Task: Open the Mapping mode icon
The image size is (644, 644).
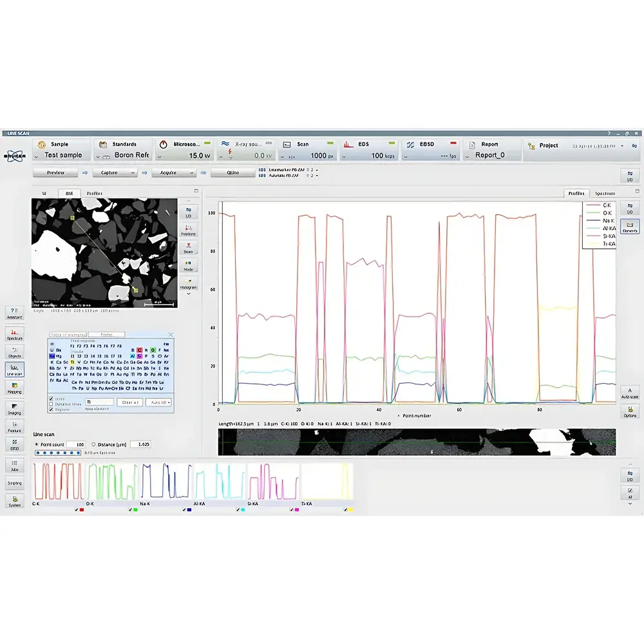Action: click(x=14, y=388)
